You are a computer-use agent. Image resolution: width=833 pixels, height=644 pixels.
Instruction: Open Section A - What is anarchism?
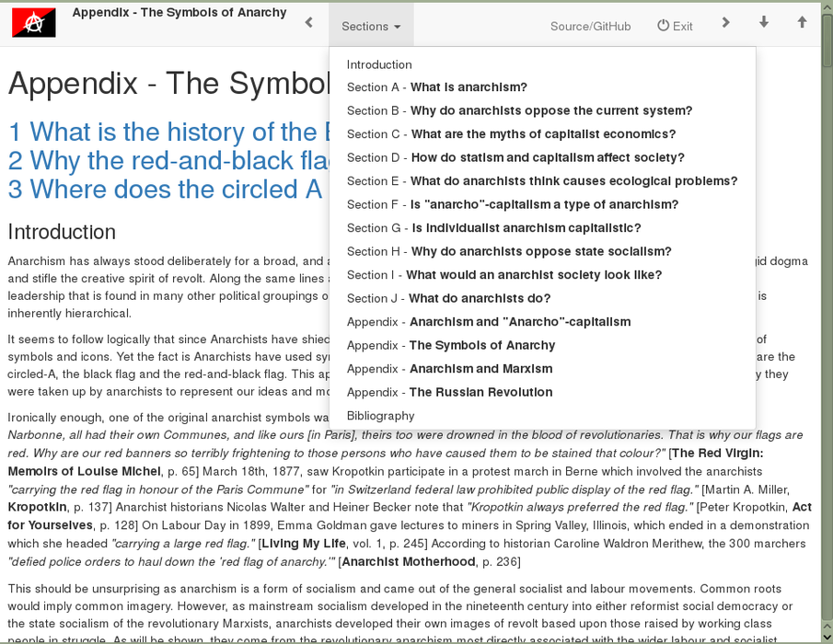436,87
